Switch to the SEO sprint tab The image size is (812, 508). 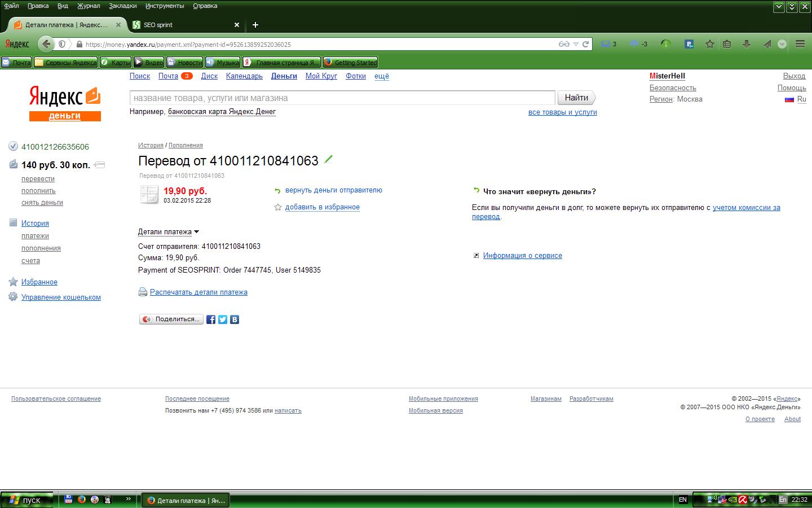[x=186, y=25]
